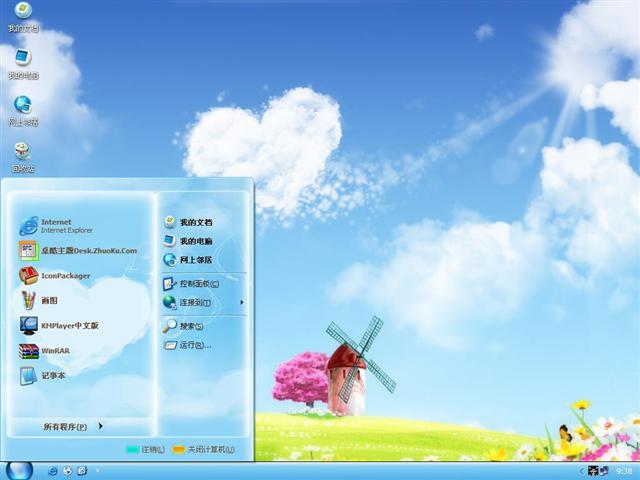Open 记事本 Notepad from Start menu

[x=42, y=376]
